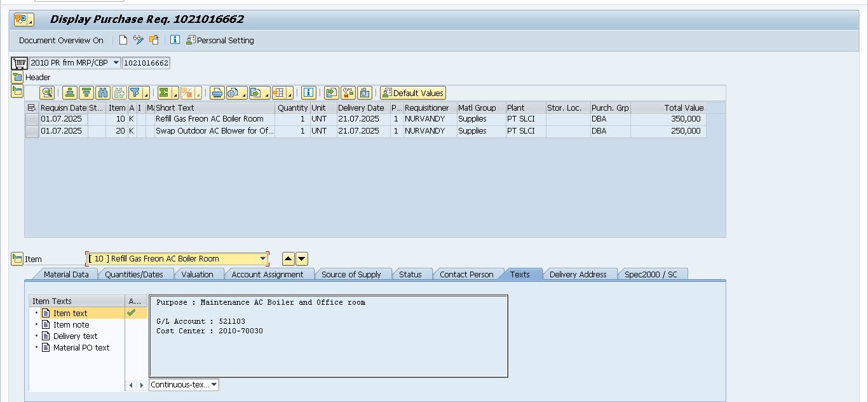Go to next item with down arrow
Screen dimensions: 868x402
point(302,259)
